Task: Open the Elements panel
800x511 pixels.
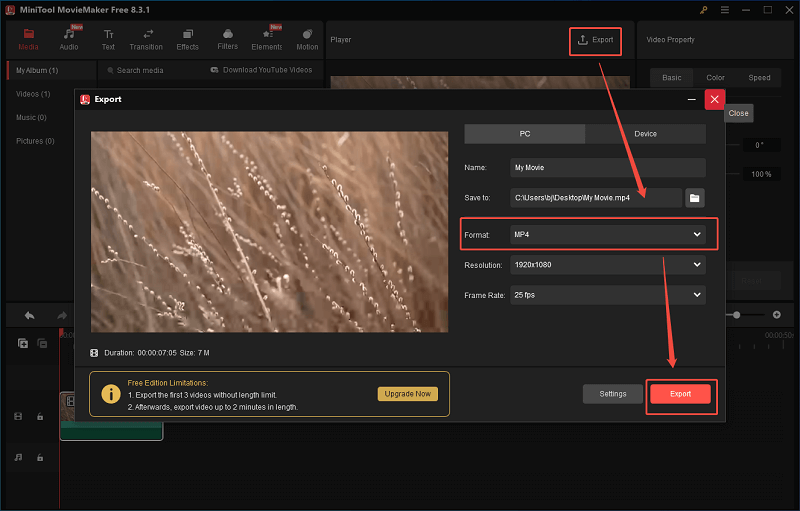Action: [x=267, y=39]
